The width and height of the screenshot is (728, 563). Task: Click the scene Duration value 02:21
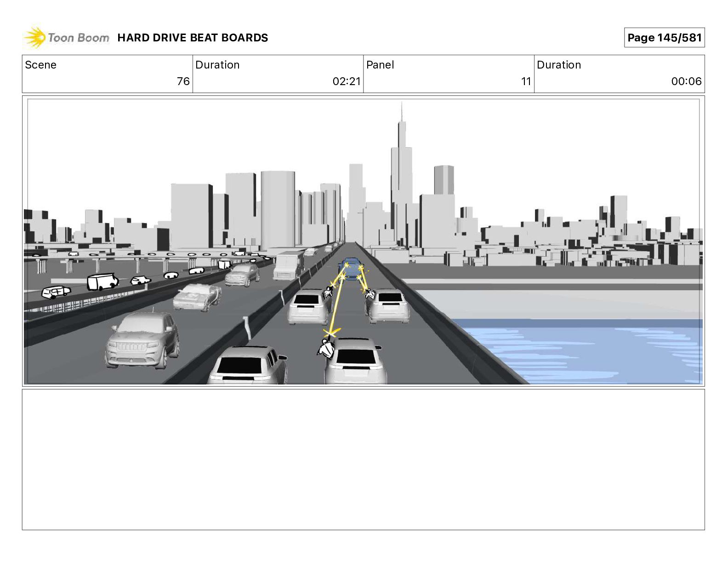tap(346, 81)
